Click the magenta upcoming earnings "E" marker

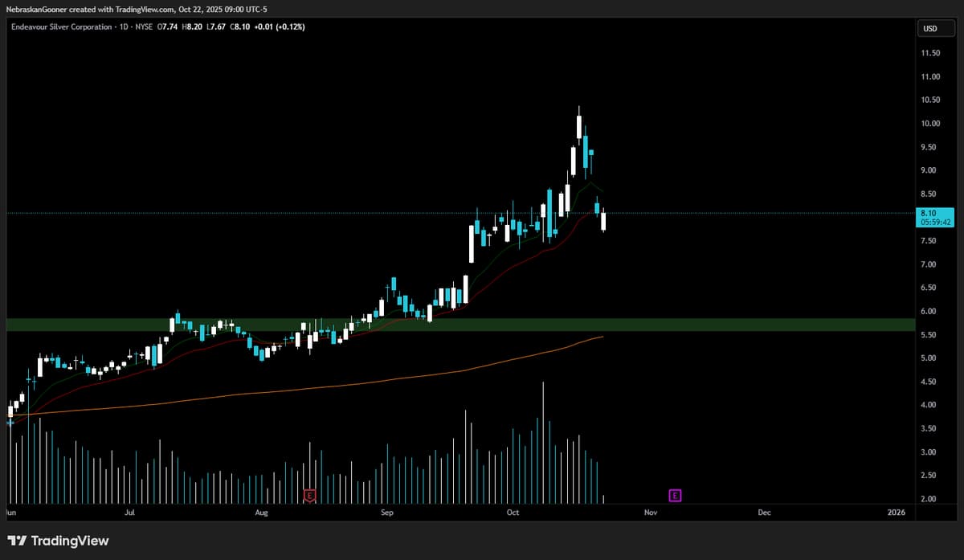pos(675,496)
